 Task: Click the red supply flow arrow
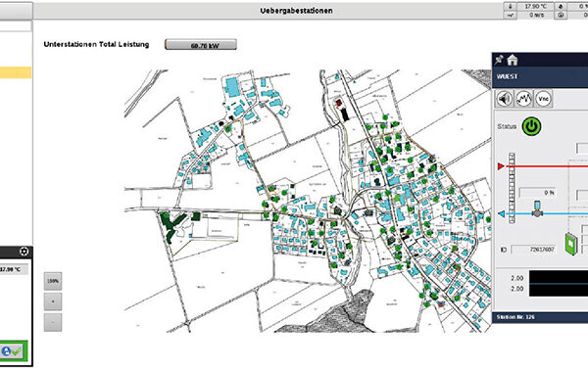501,166
